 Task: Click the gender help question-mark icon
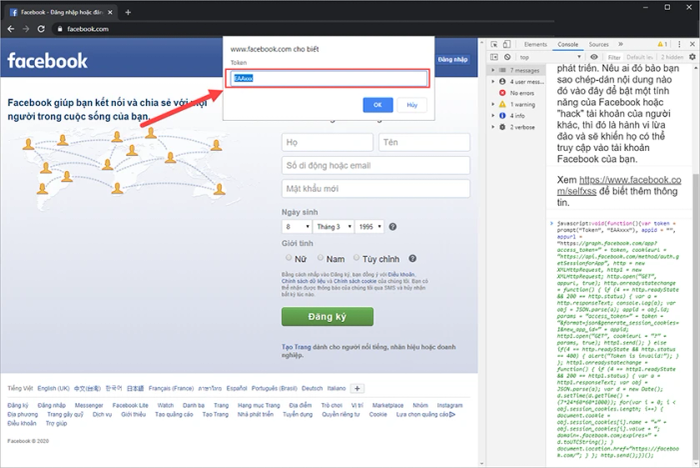[x=413, y=259]
